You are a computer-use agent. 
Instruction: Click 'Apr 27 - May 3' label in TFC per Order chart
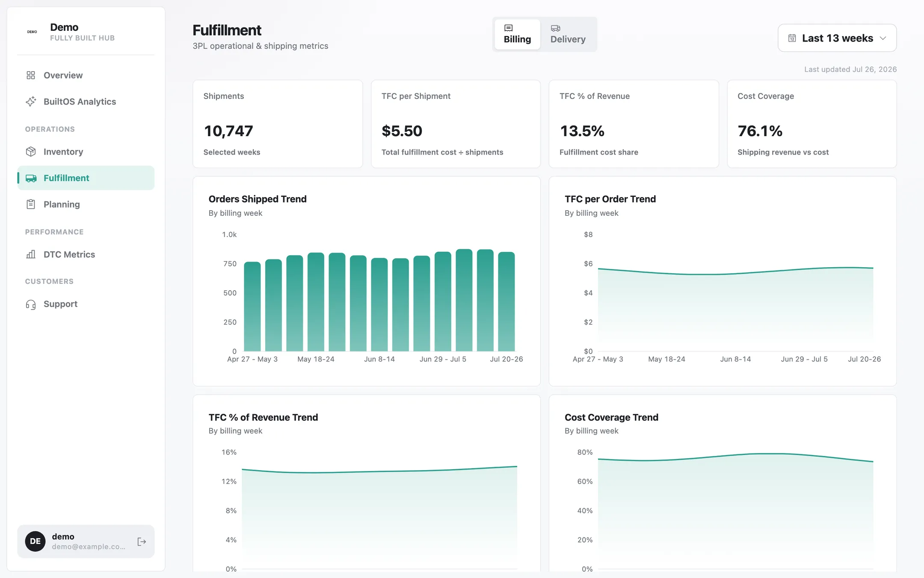click(598, 359)
